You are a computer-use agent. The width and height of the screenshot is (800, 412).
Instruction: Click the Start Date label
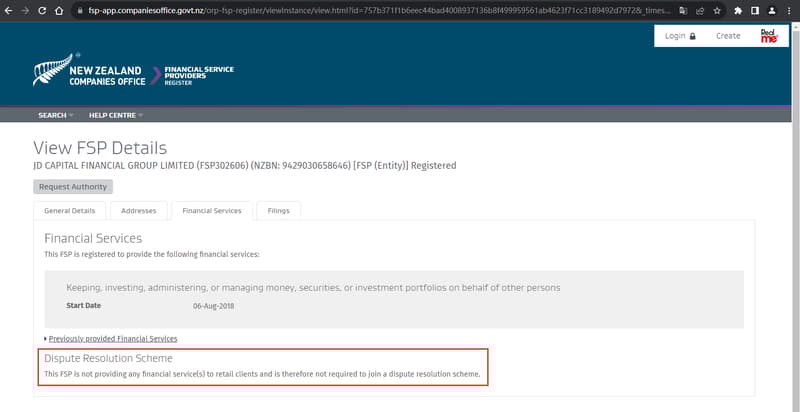coord(84,305)
